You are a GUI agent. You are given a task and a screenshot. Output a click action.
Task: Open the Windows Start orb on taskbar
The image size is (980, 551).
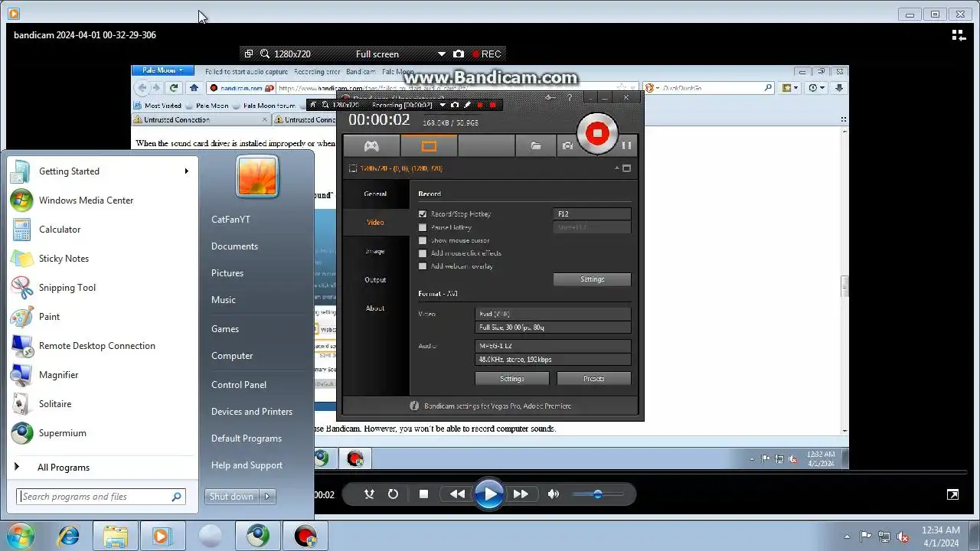(20, 536)
